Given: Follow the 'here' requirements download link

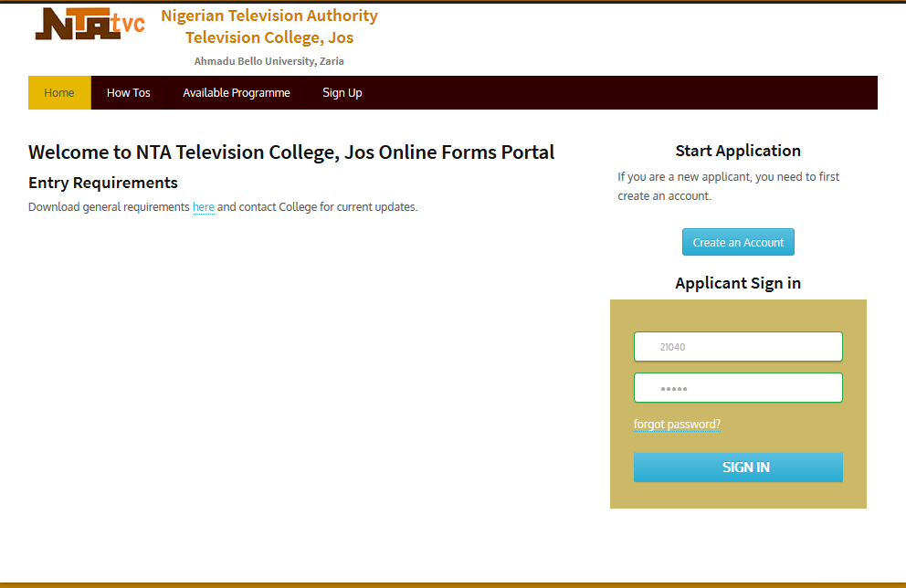Looking at the screenshot, I should click(x=204, y=206).
